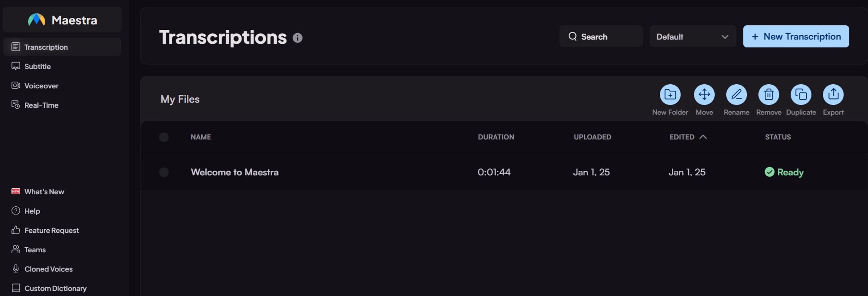Image resolution: width=868 pixels, height=296 pixels.
Task: Open the Welcome to Maestra file
Action: click(x=234, y=172)
